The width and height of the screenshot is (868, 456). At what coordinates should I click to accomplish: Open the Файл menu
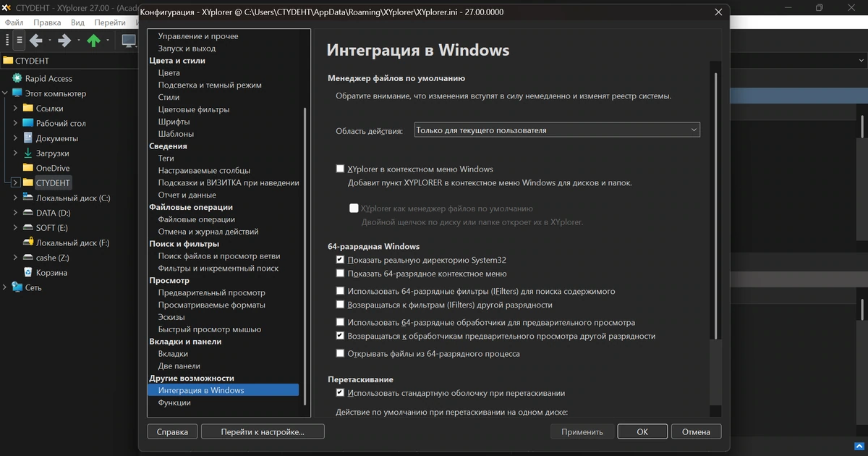(14, 23)
